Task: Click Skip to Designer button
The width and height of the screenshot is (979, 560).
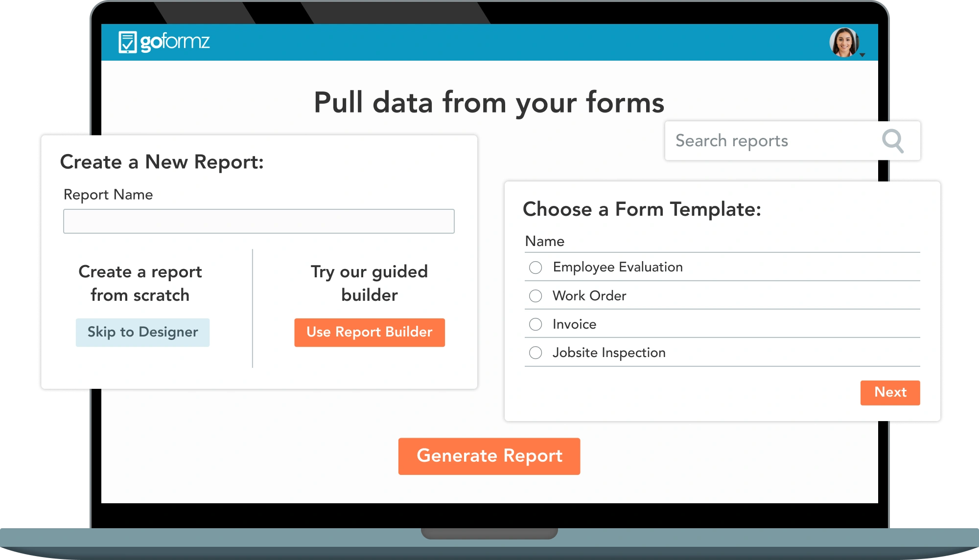Action: pyautogui.click(x=142, y=332)
